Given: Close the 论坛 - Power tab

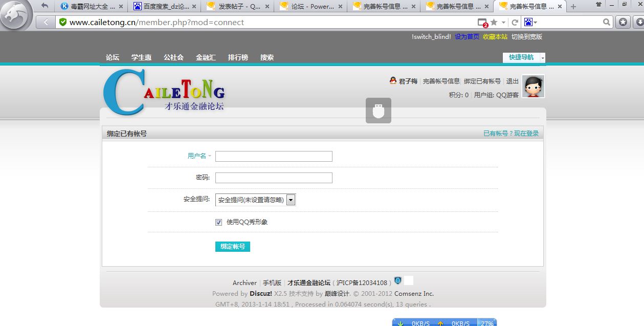Looking at the screenshot, I should point(340,7).
